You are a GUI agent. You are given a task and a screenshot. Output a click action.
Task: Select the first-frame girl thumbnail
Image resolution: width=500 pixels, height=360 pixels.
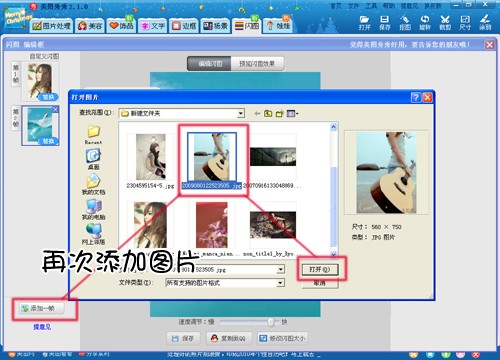40,80
